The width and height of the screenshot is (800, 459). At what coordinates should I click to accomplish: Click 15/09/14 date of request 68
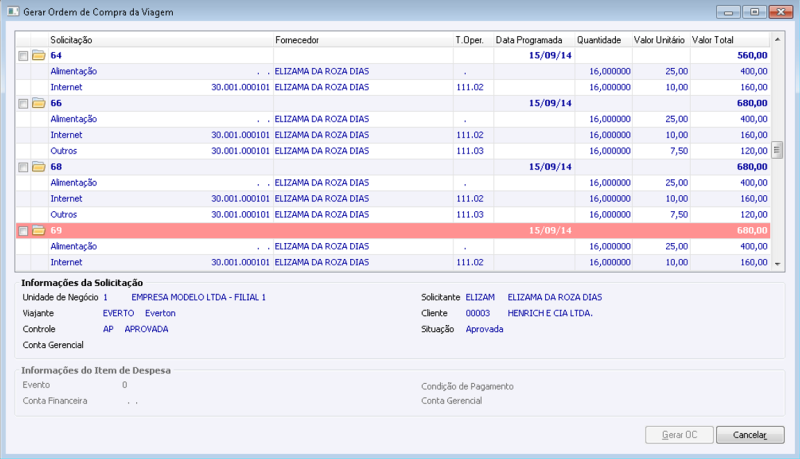550,167
